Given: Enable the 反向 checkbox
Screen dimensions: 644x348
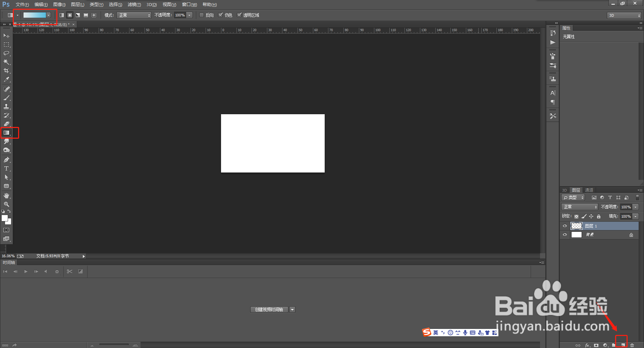Looking at the screenshot, I should 202,15.
